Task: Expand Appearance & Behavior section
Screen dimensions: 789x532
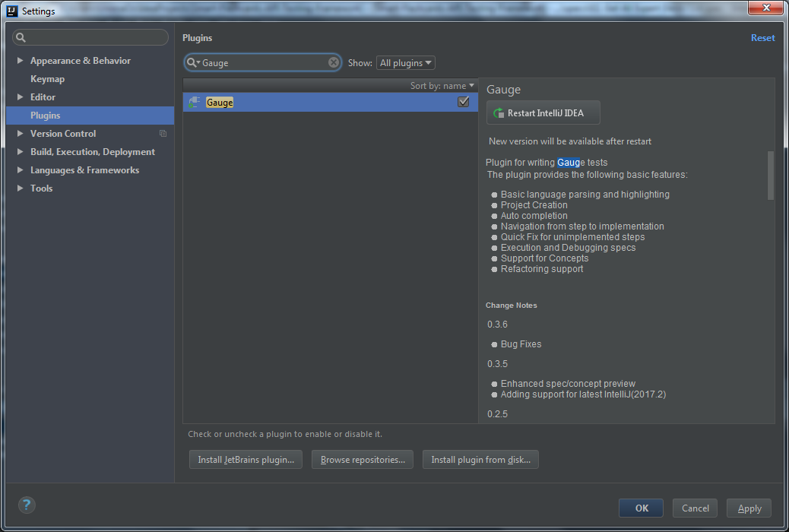Action: [x=20, y=60]
